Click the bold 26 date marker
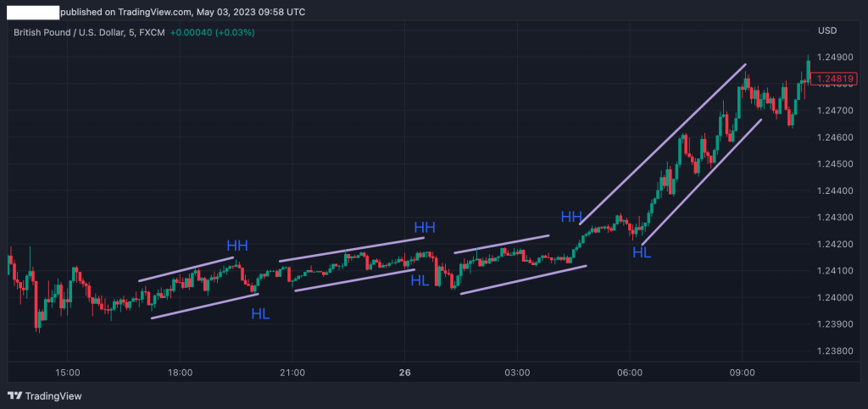The image size is (868, 409). click(404, 373)
